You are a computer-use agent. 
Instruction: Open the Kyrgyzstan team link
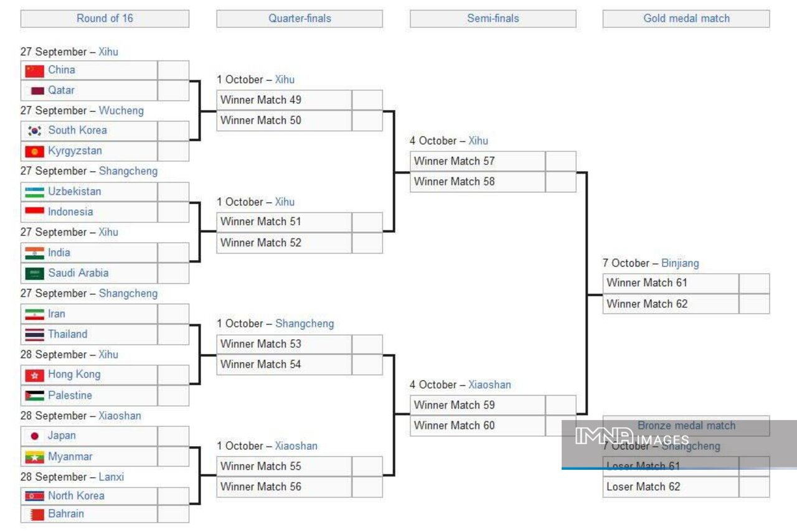[x=75, y=151]
